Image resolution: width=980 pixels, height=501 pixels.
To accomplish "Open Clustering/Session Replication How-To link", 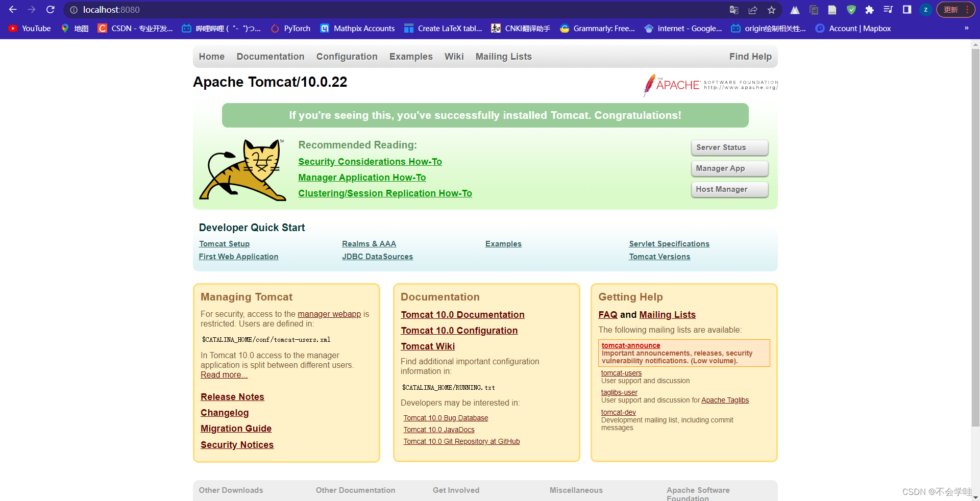I will [x=385, y=193].
